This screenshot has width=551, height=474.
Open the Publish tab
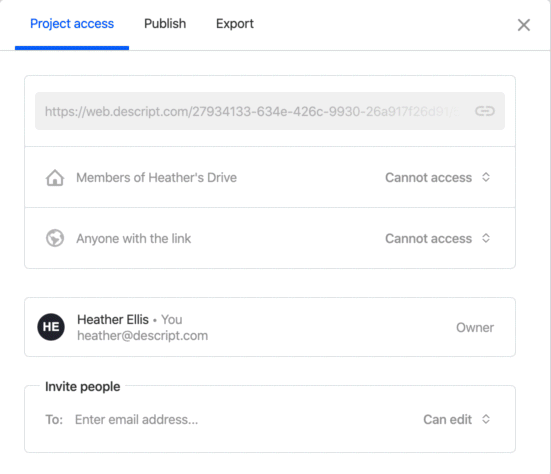[165, 24]
